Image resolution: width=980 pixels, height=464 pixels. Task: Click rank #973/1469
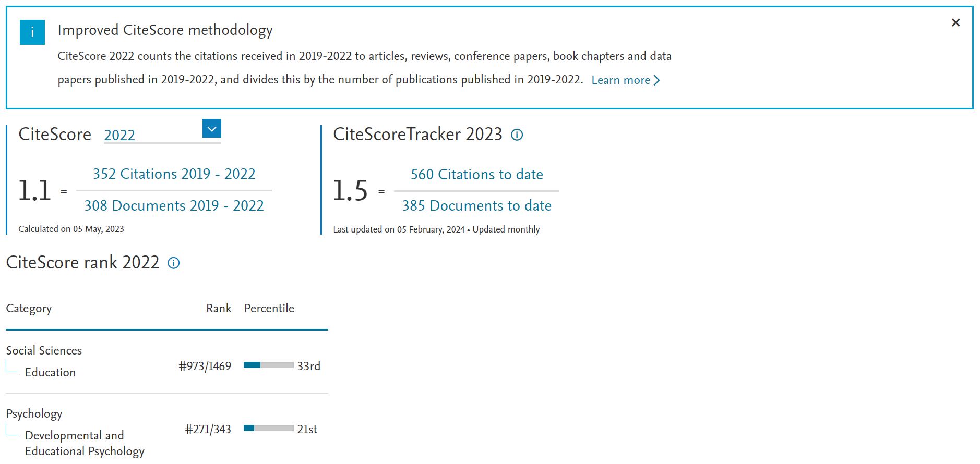(205, 366)
